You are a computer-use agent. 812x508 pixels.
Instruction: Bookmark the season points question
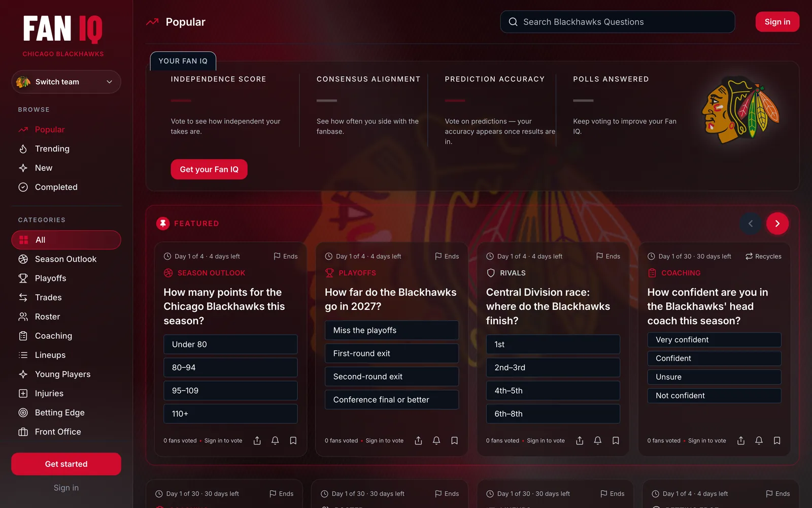tap(293, 440)
